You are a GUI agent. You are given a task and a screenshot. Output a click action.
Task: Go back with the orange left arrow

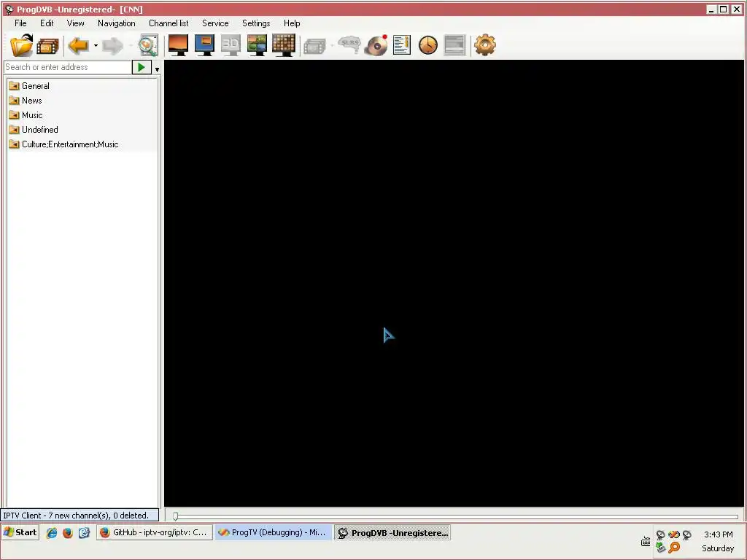78,46
